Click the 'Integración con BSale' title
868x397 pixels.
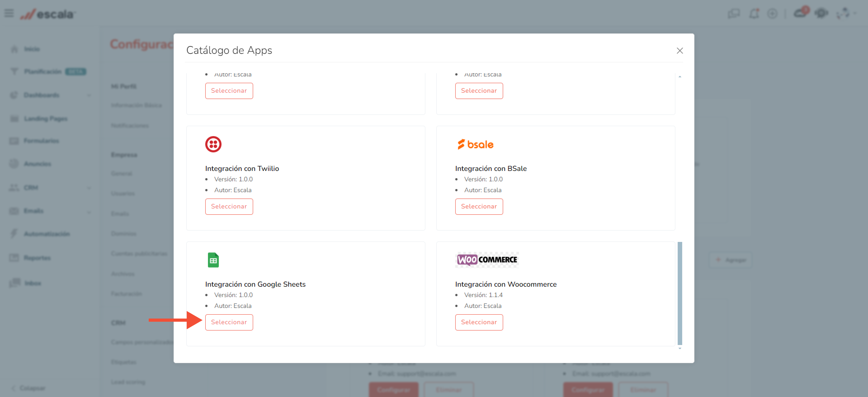coord(491,168)
